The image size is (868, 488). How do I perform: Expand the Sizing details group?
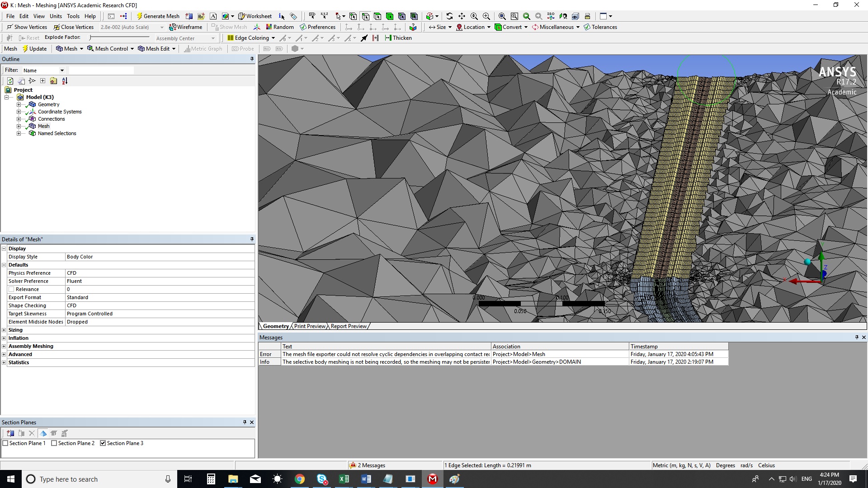4,330
